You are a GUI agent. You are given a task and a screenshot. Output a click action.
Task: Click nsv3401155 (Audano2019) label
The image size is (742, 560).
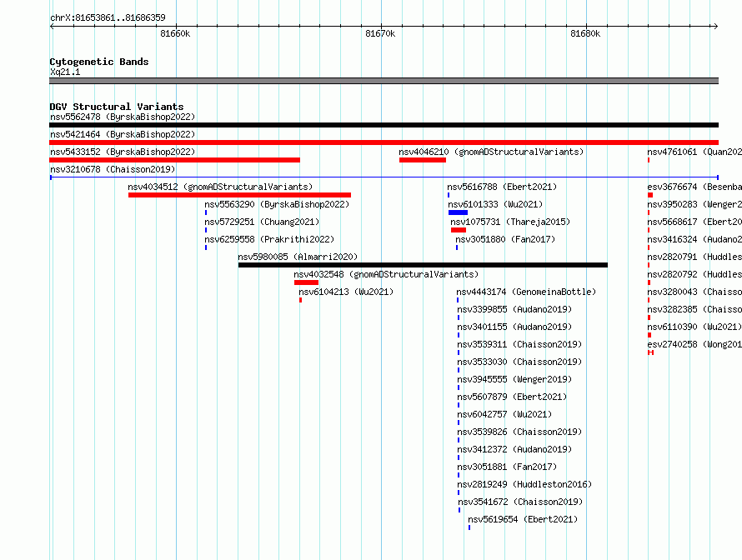pyautogui.click(x=514, y=327)
